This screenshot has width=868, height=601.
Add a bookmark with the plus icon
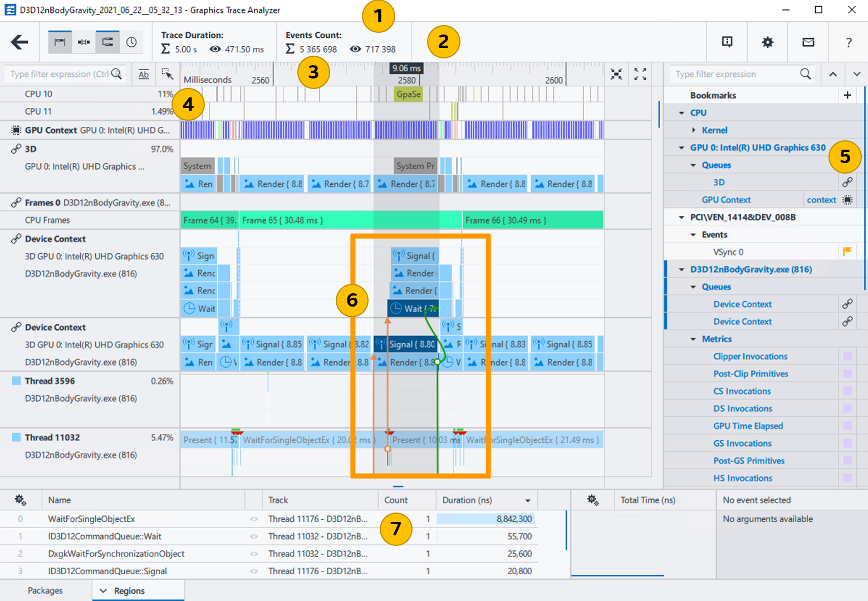click(x=847, y=95)
